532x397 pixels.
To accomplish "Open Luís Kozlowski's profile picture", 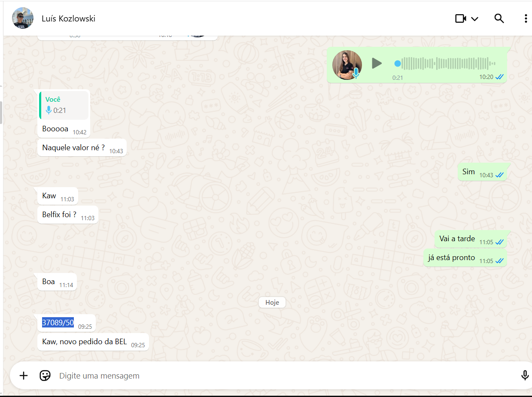I will coord(23,18).
